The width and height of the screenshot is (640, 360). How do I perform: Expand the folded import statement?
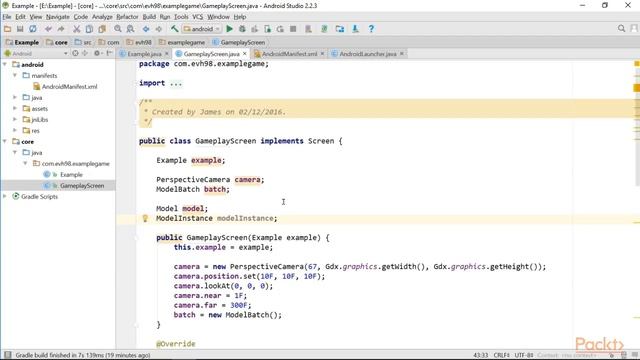click(176, 83)
